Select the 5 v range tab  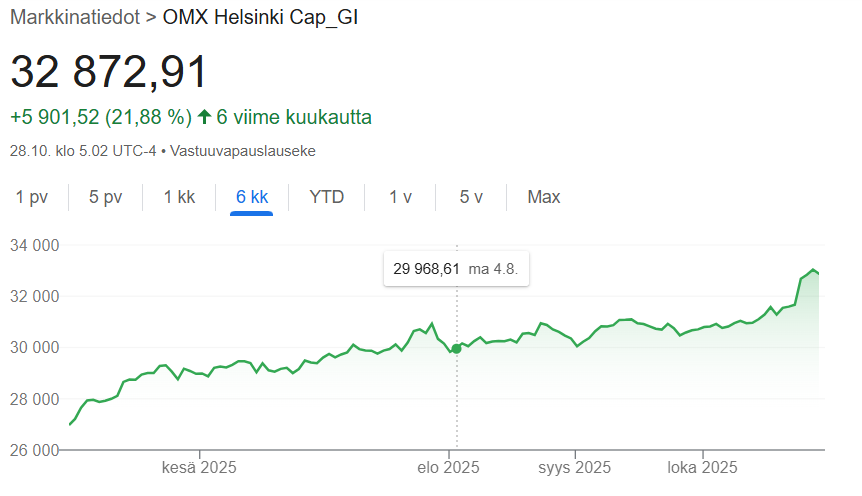pyautogui.click(x=471, y=197)
